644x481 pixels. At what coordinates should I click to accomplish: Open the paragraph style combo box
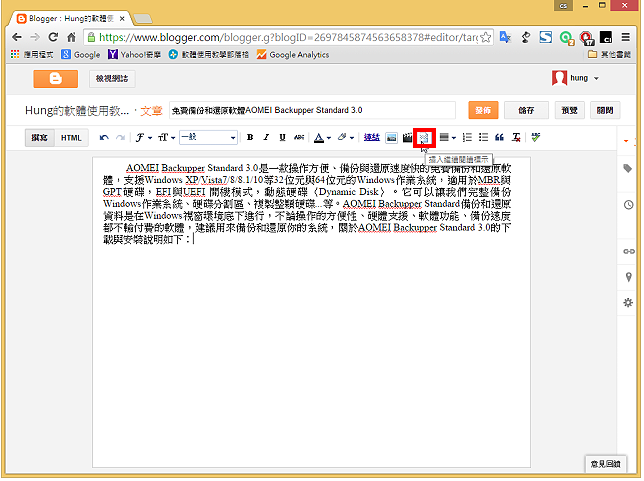(x=208, y=138)
